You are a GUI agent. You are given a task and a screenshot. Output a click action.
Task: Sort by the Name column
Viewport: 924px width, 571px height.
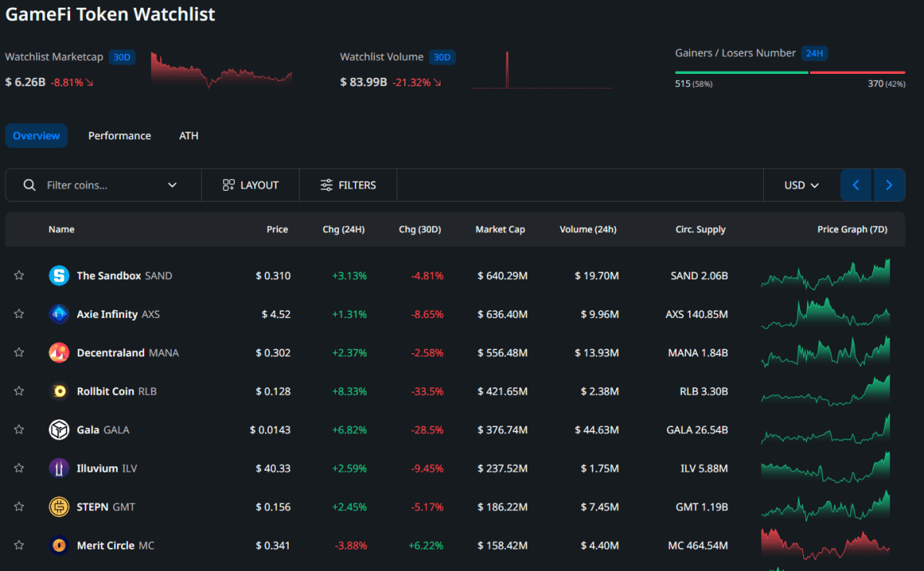click(62, 229)
